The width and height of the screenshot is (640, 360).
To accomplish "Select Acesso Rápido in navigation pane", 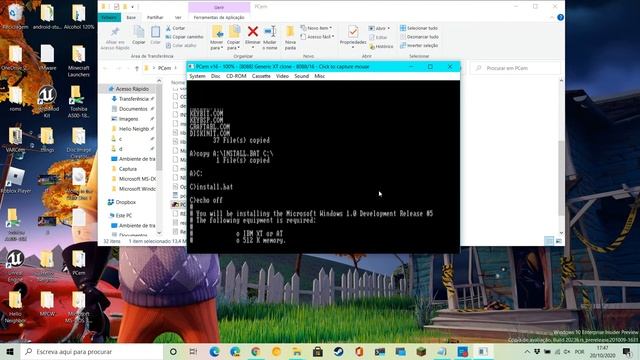I will [129, 89].
